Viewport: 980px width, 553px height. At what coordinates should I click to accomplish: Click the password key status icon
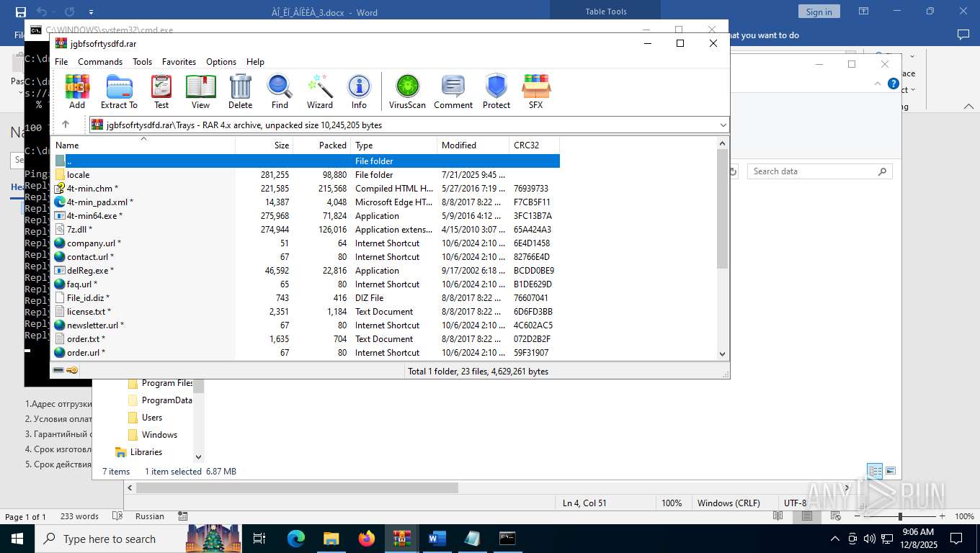tap(72, 371)
